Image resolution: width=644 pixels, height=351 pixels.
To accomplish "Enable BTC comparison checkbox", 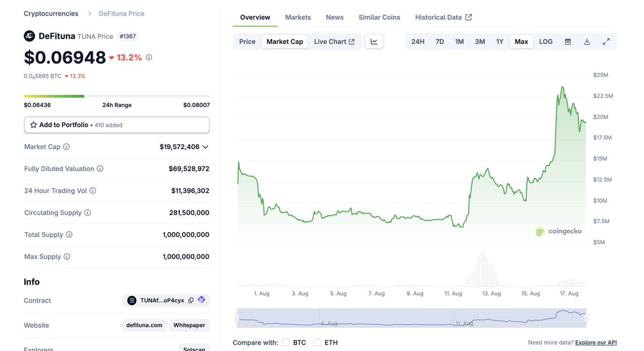I will (x=286, y=342).
